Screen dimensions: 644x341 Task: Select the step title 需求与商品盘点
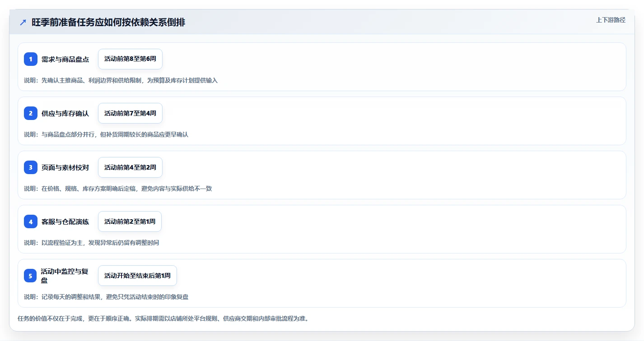tap(65, 59)
